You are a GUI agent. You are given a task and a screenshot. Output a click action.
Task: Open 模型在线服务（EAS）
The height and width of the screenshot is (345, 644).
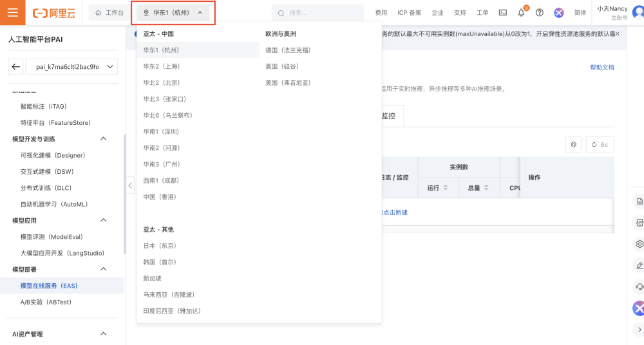pos(62,285)
